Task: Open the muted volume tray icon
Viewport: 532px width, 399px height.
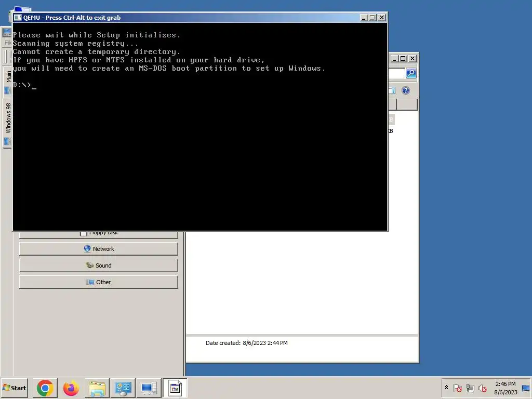Action: pos(482,388)
